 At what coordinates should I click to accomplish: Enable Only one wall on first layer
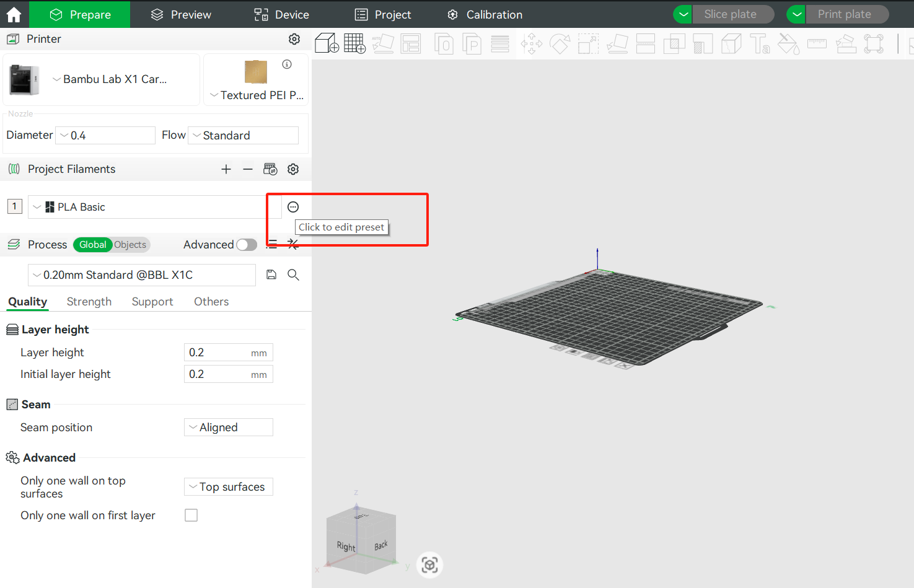click(x=191, y=516)
